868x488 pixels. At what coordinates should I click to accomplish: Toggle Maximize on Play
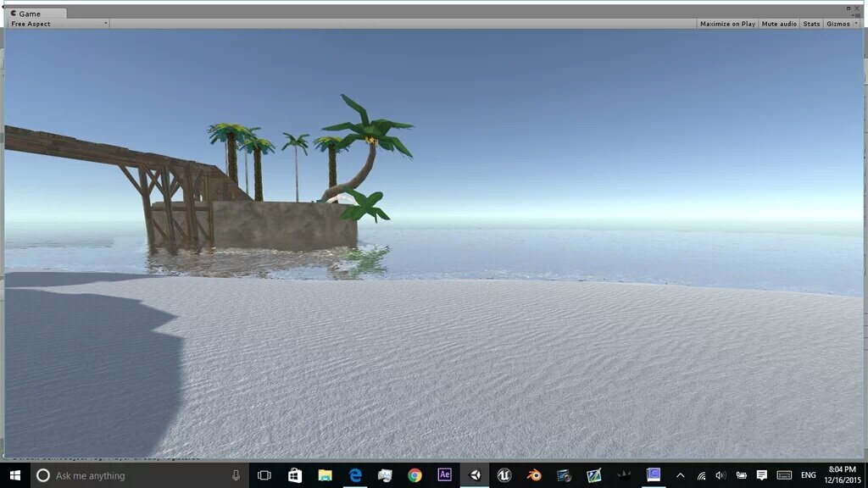point(727,24)
